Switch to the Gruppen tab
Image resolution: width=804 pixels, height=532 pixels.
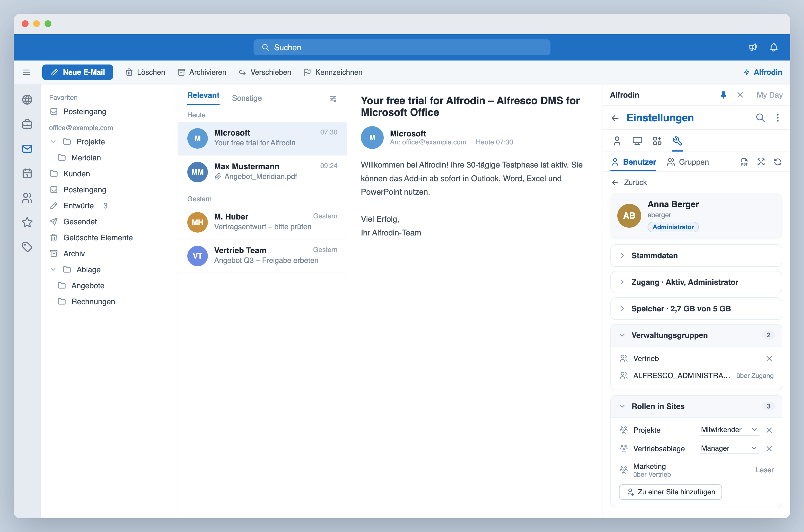(x=688, y=162)
